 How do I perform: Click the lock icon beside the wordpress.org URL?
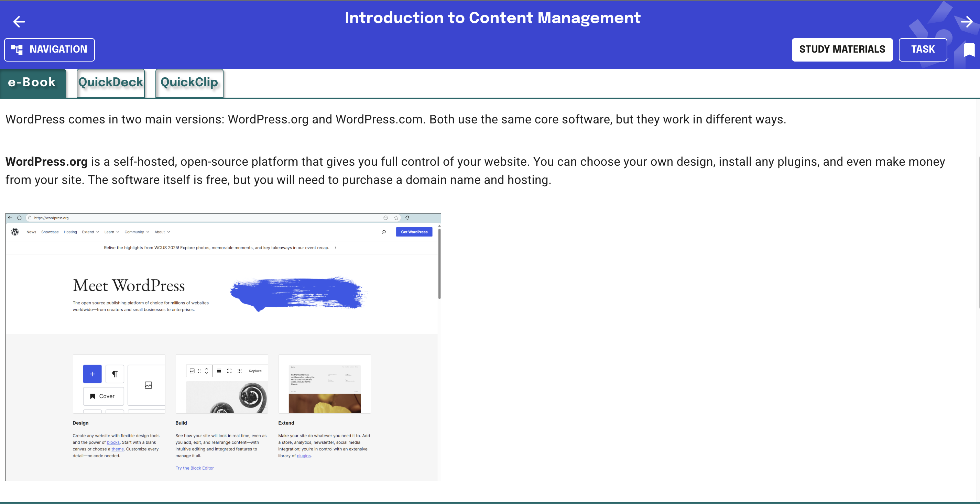[30, 218]
